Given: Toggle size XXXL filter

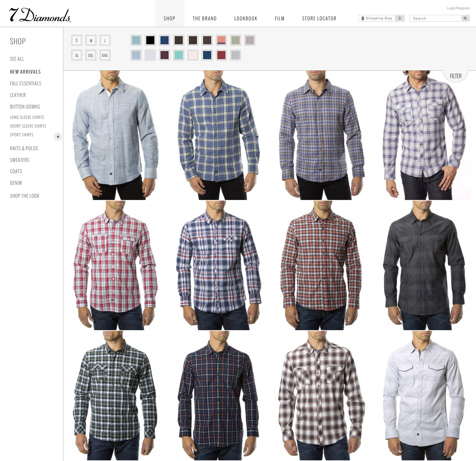Looking at the screenshot, I should point(105,55).
